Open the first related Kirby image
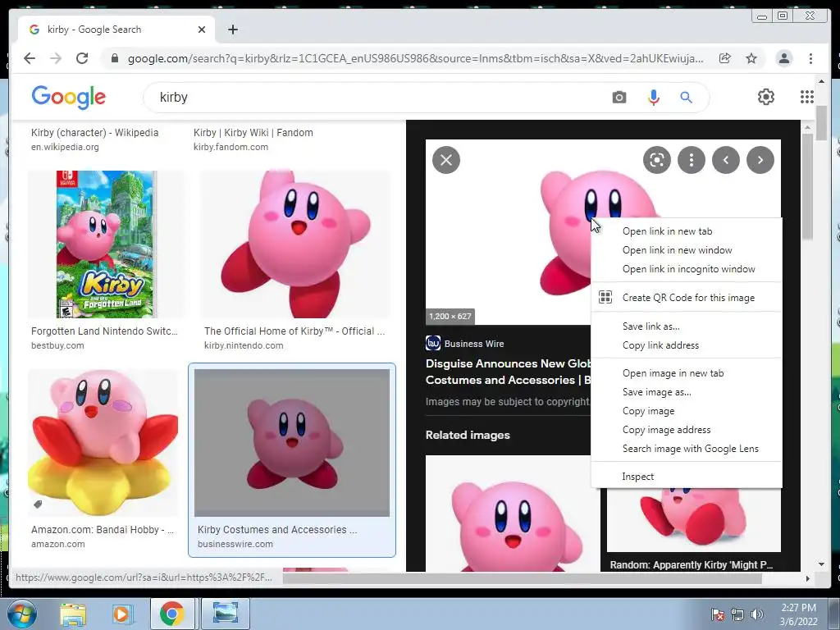Image resolution: width=840 pixels, height=630 pixels. click(x=513, y=514)
